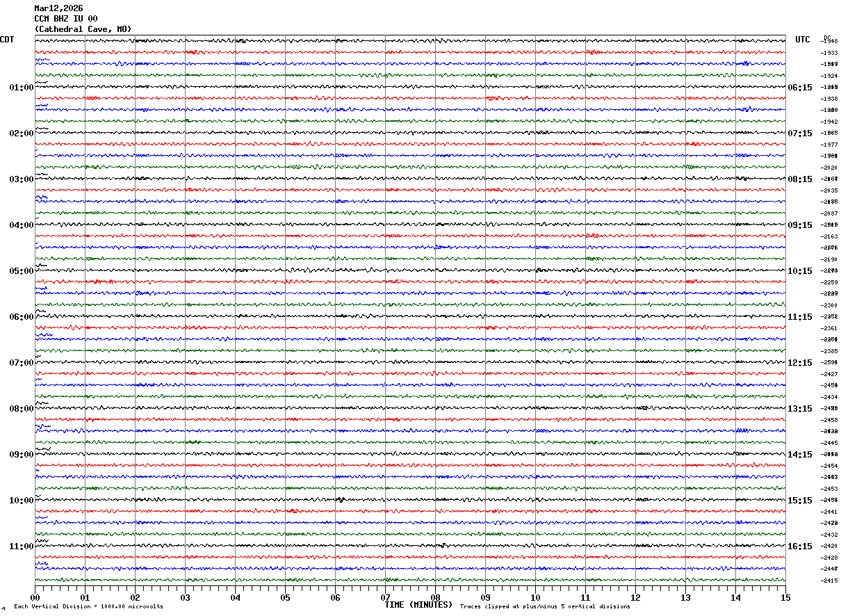
Task: Click the 06:00 CDT time label
Action: [21, 317]
